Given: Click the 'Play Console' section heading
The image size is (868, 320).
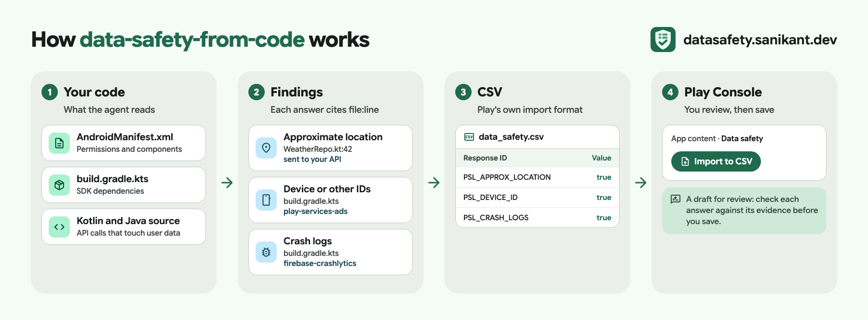Looking at the screenshot, I should pos(723,92).
